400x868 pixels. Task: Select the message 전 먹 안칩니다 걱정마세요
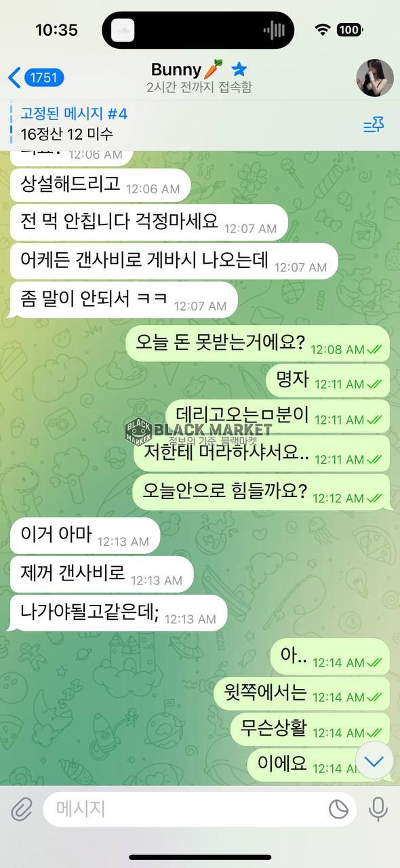pyautogui.click(x=150, y=222)
